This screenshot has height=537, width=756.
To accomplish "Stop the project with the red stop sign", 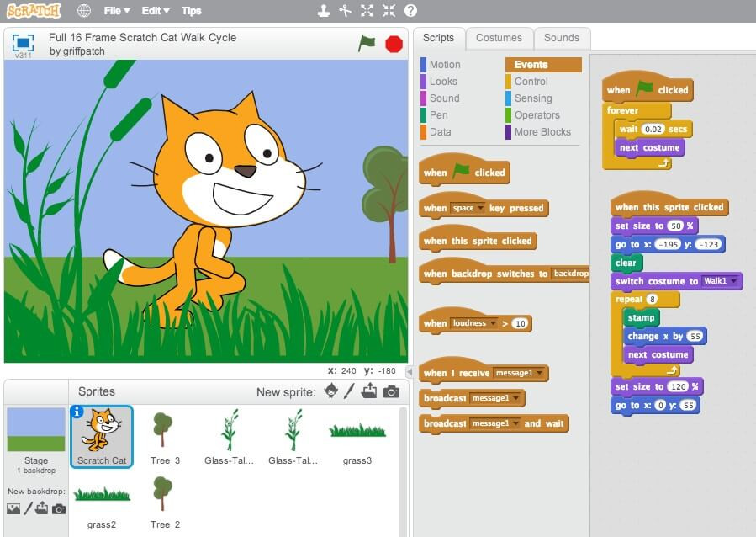I will click(394, 44).
